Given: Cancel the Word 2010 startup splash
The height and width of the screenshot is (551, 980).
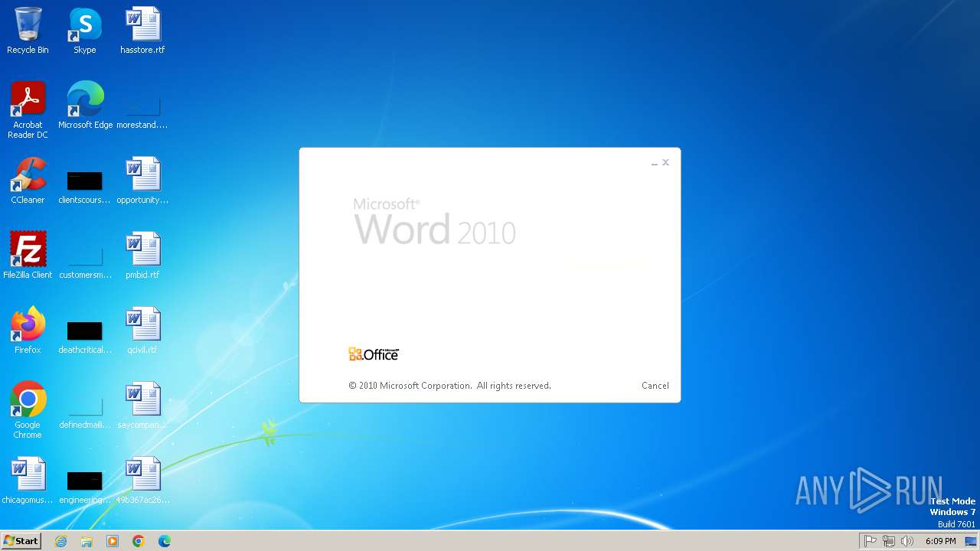Looking at the screenshot, I should 655,386.
